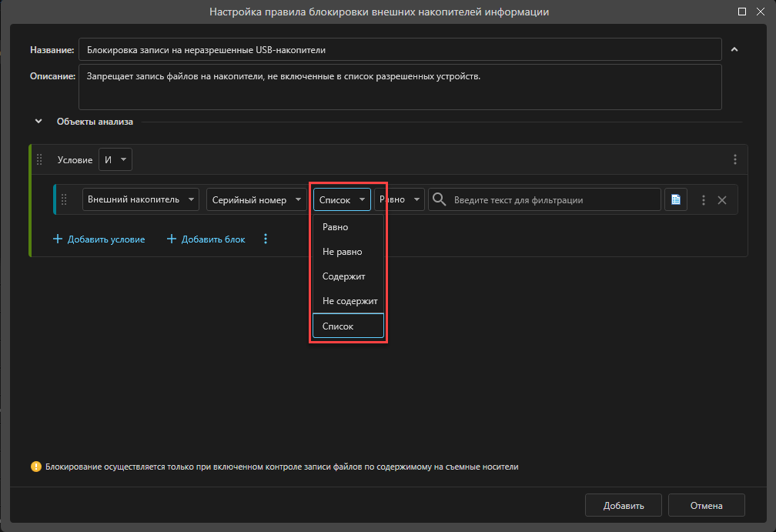Remove the condition row with the X icon
Screen dimensions: 776x532
pos(722,200)
